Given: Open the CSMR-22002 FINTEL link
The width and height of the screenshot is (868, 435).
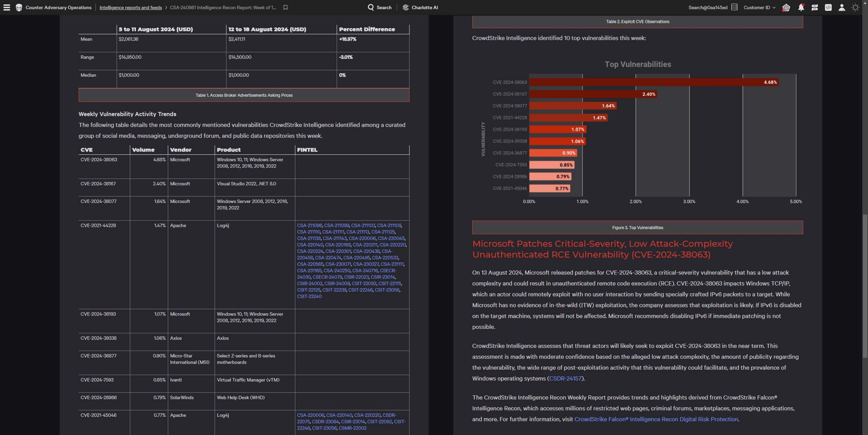Looking at the screenshot, I should tap(352, 428).
